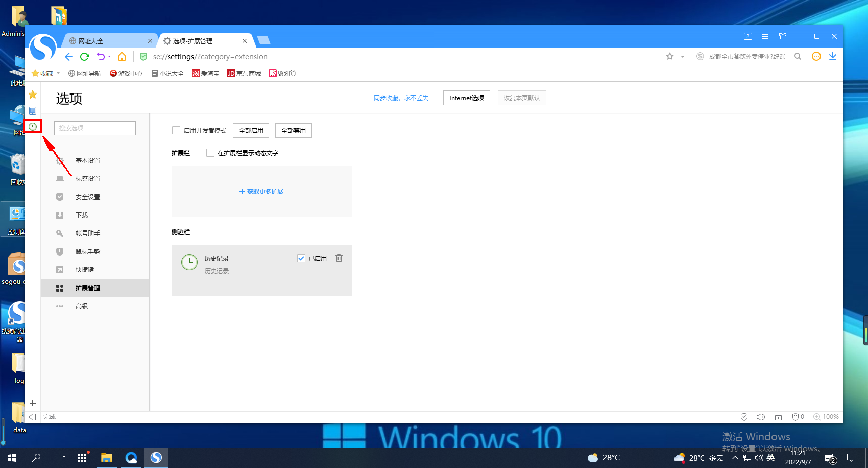This screenshot has width=868, height=468.
Task: Check 在扩展栏显示动态文字 checkbox
Action: pos(210,153)
